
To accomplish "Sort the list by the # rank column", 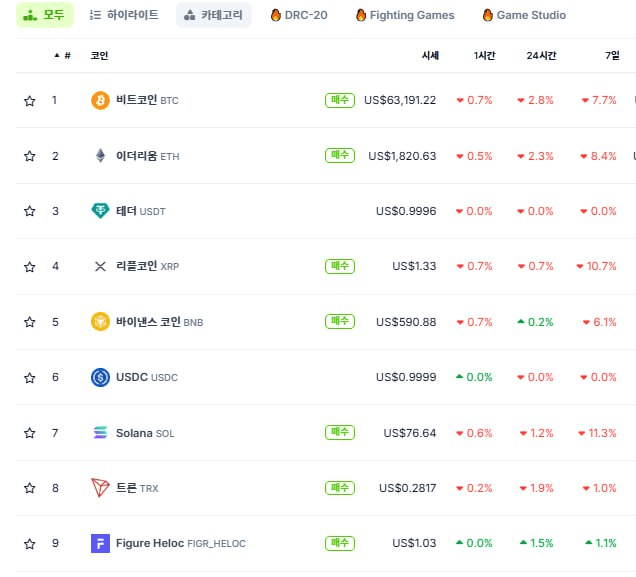I will click(66, 56).
